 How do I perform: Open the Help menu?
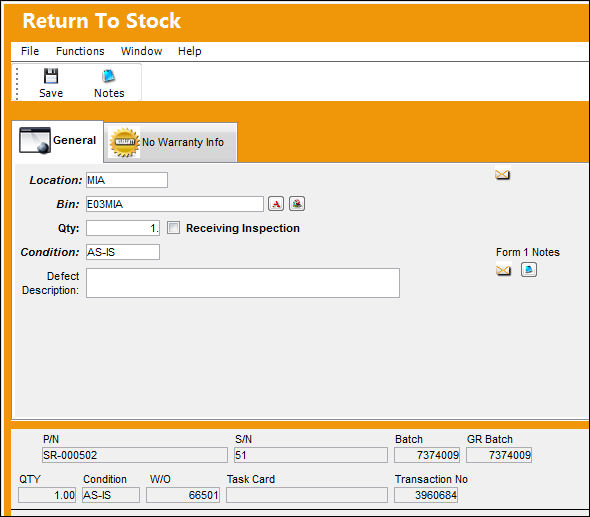(x=190, y=51)
